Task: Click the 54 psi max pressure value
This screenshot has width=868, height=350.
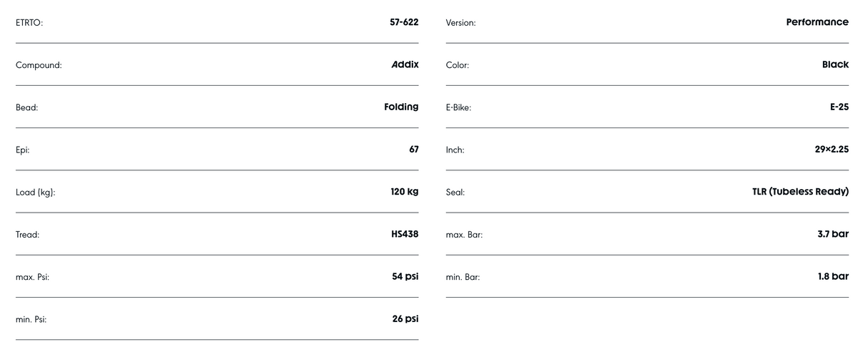Action: click(405, 276)
